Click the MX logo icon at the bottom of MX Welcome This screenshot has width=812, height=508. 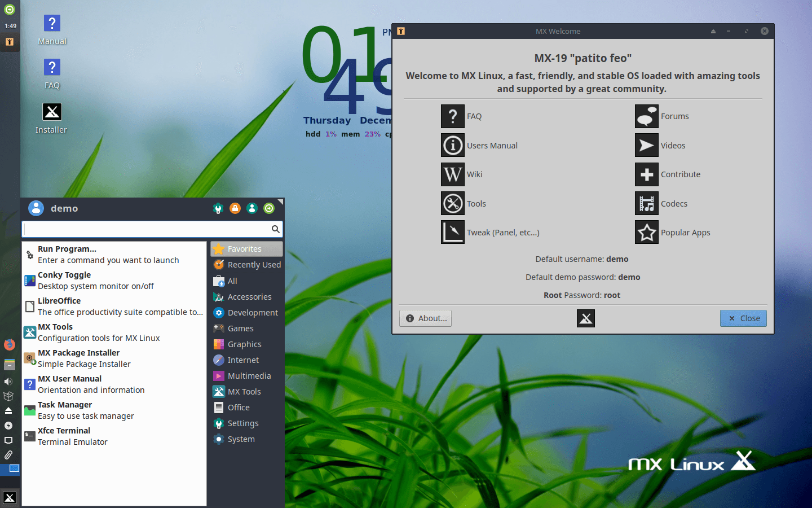click(586, 318)
